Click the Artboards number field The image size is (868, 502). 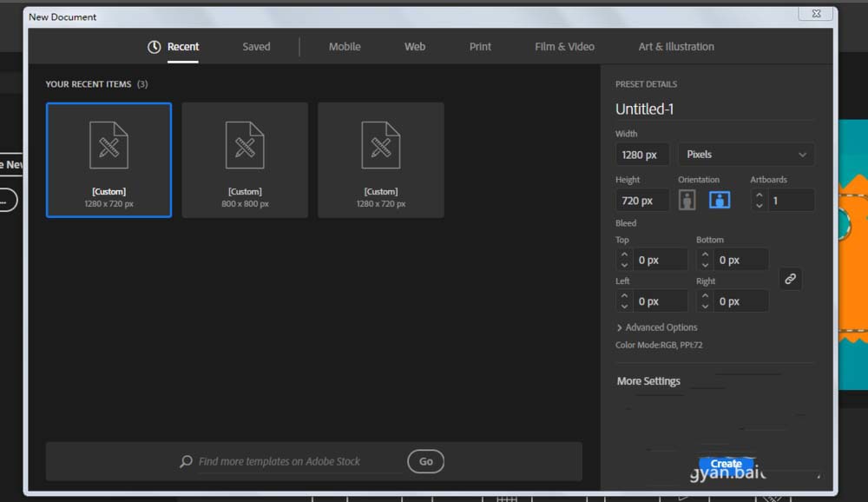(791, 201)
